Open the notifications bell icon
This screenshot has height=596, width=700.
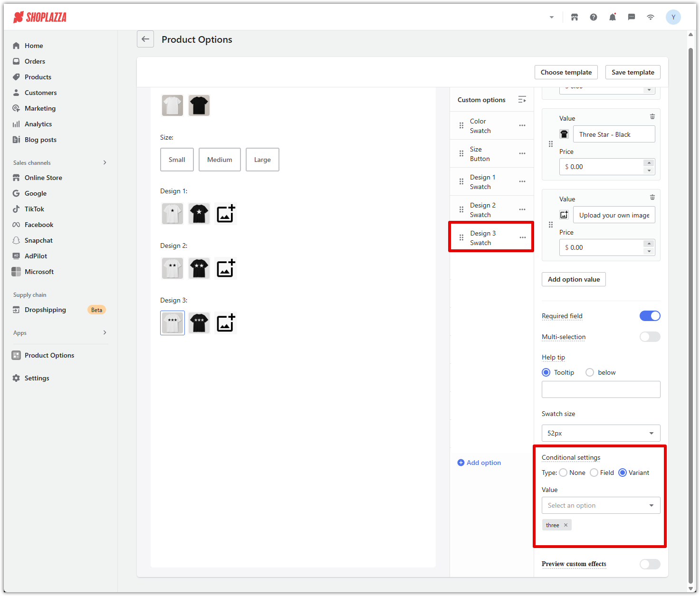coord(613,17)
